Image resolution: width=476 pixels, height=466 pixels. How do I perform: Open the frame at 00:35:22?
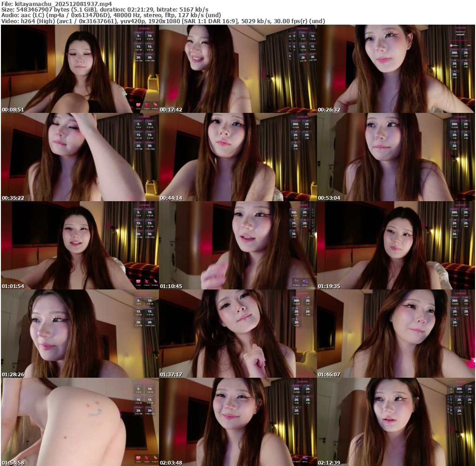click(79, 157)
